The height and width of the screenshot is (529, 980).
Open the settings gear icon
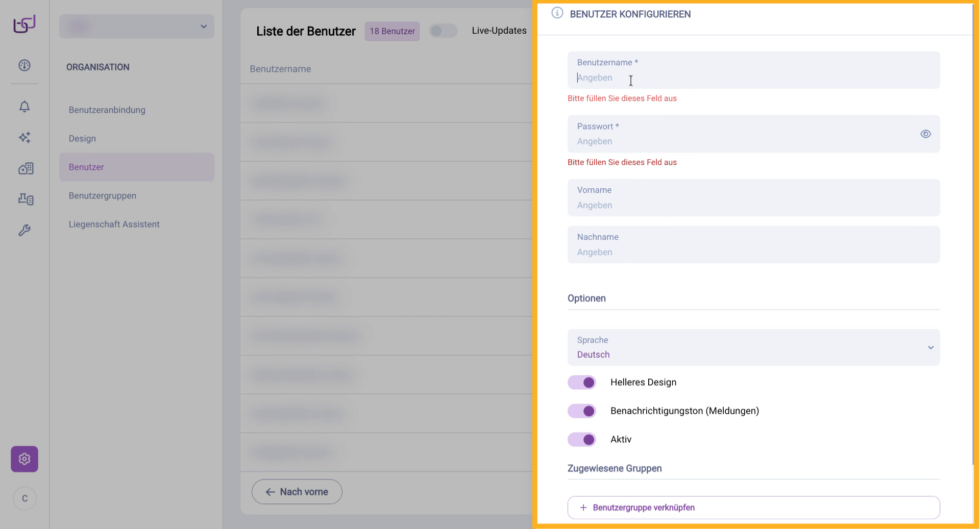(x=24, y=459)
